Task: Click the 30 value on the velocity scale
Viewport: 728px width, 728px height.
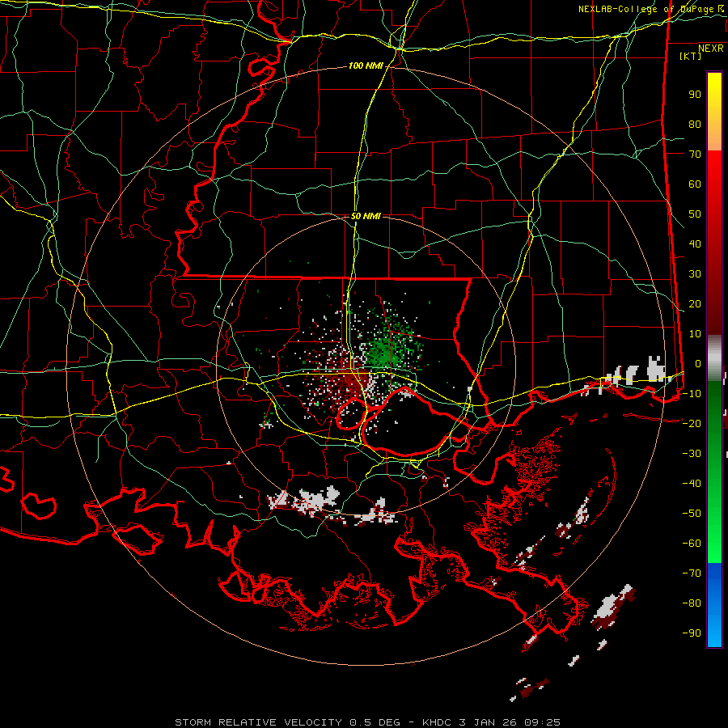Action: click(695, 274)
